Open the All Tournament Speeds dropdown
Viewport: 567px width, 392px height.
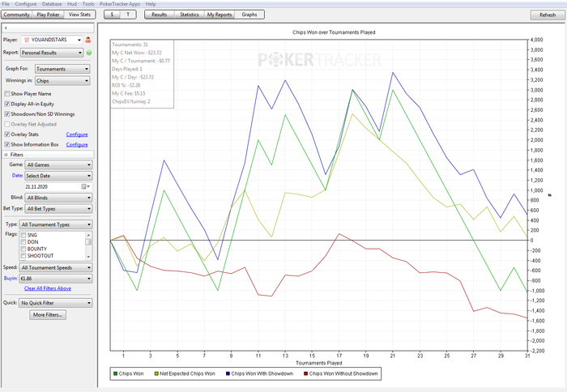click(x=56, y=267)
